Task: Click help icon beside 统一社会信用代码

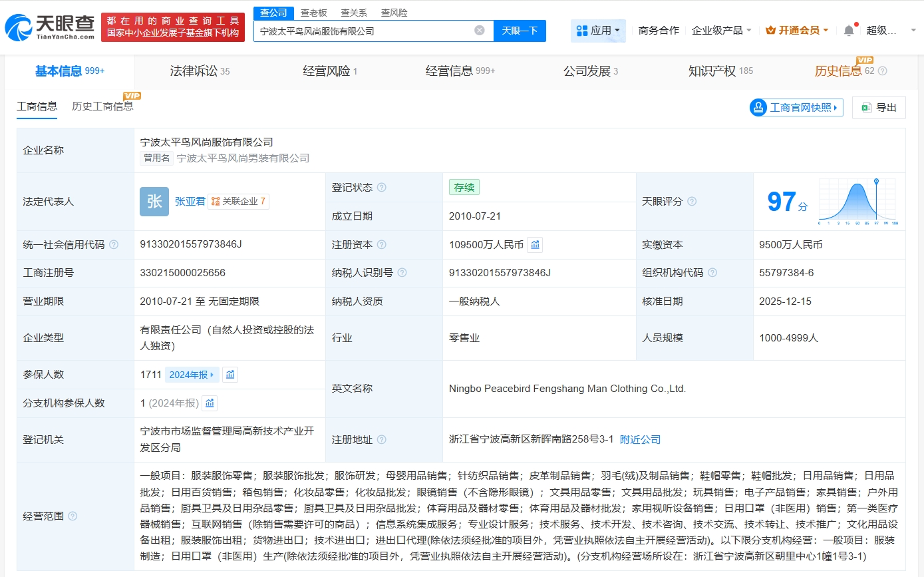Action: (114, 245)
